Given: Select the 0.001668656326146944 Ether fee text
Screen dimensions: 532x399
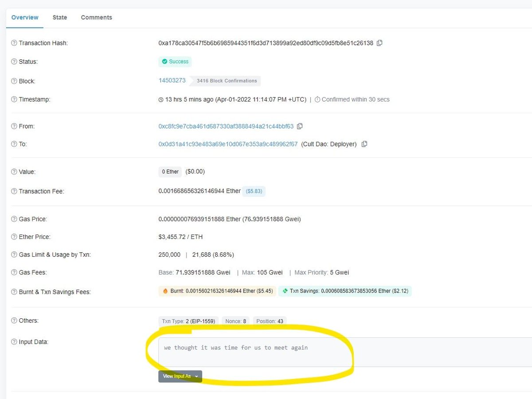Looking at the screenshot, I should click(x=199, y=191).
